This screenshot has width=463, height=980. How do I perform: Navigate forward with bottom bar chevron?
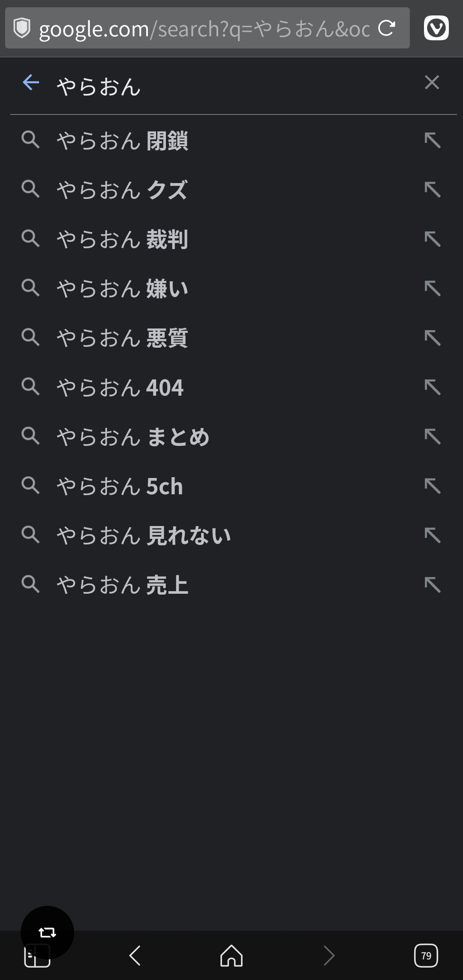[x=329, y=956]
